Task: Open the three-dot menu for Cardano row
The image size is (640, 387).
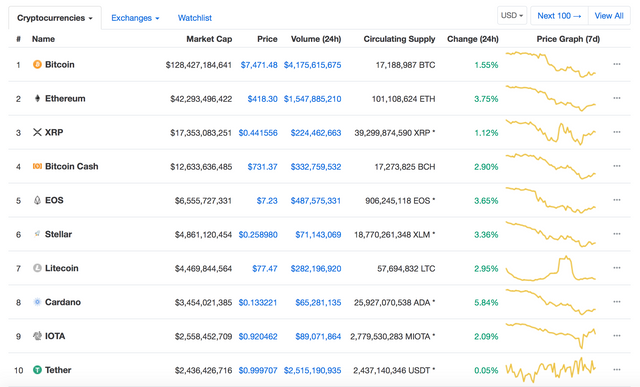Action: pos(617,302)
